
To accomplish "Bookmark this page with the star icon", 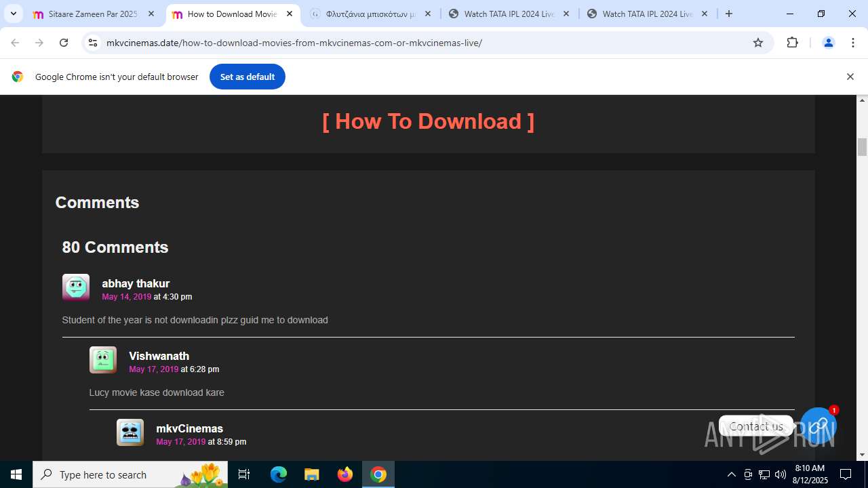I will tap(758, 43).
